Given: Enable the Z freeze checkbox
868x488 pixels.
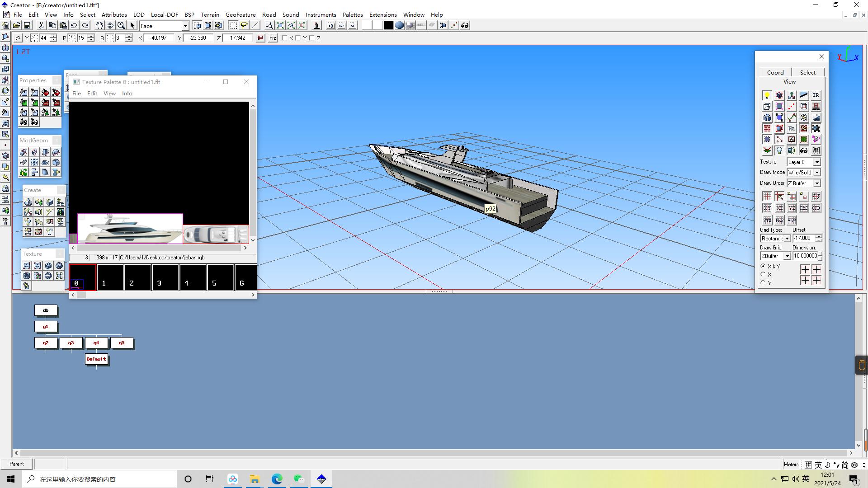Looking at the screenshot, I should point(311,38).
